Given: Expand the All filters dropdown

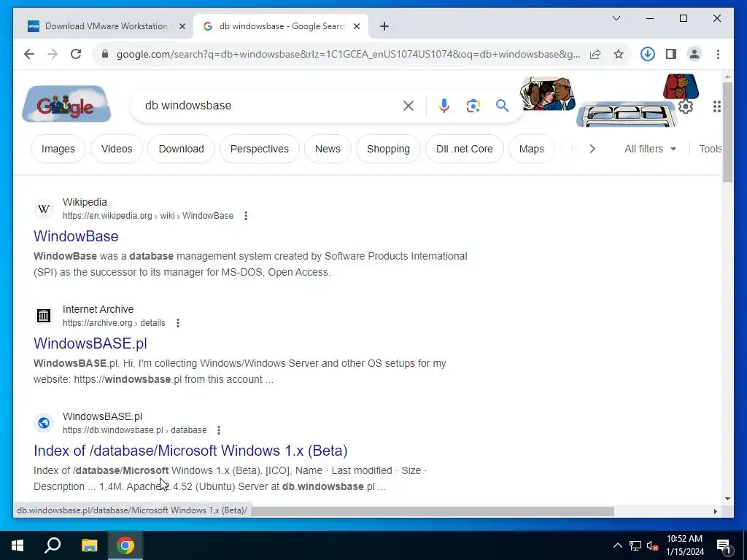Looking at the screenshot, I should tap(650, 149).
